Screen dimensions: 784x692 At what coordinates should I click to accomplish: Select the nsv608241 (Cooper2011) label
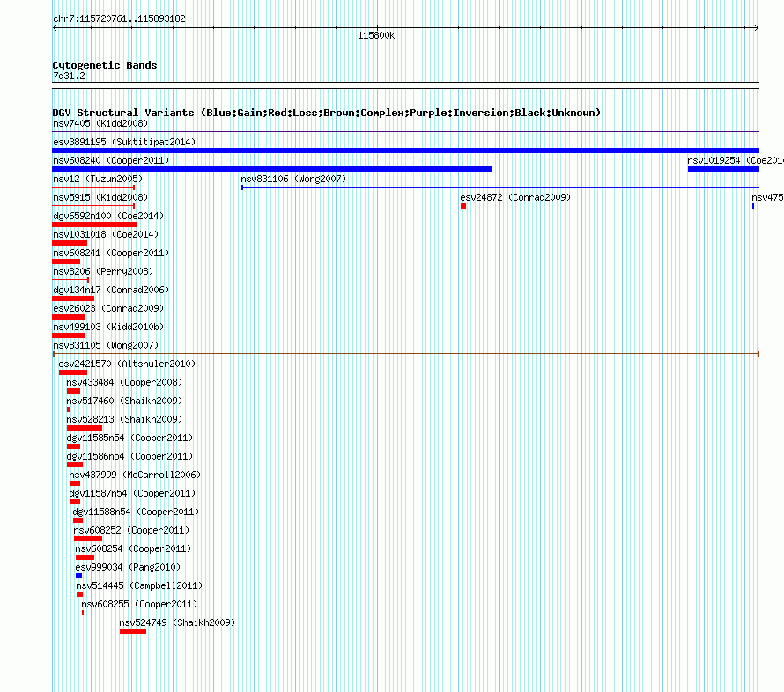point(111,253)
